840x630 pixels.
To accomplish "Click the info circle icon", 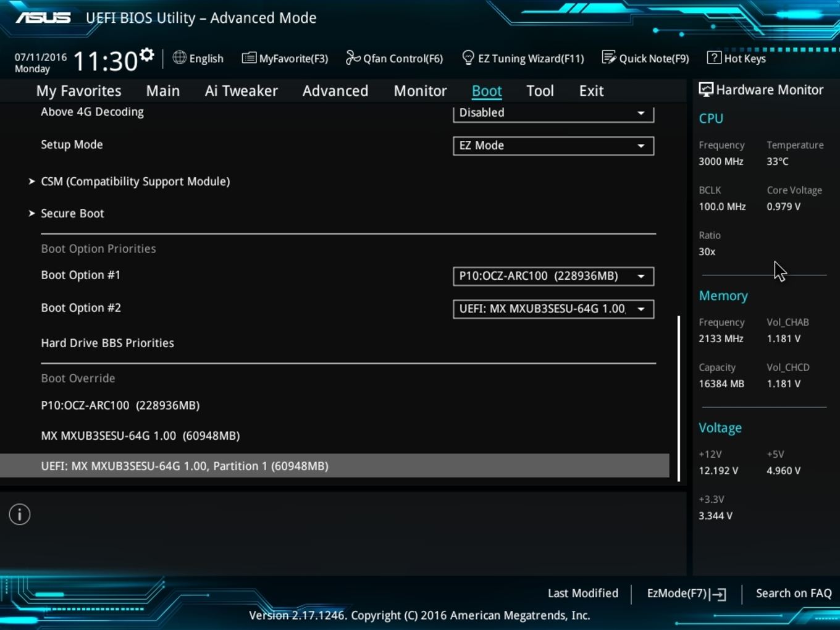I will (20, 514).
